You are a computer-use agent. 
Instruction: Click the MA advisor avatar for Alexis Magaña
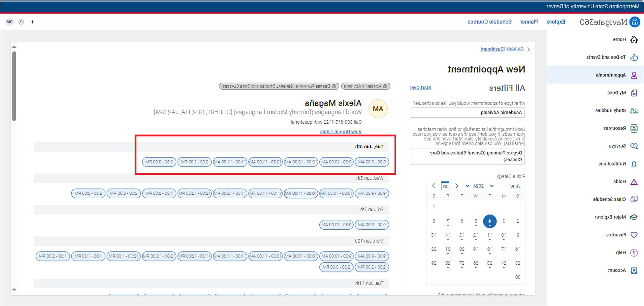click(378, 109)
